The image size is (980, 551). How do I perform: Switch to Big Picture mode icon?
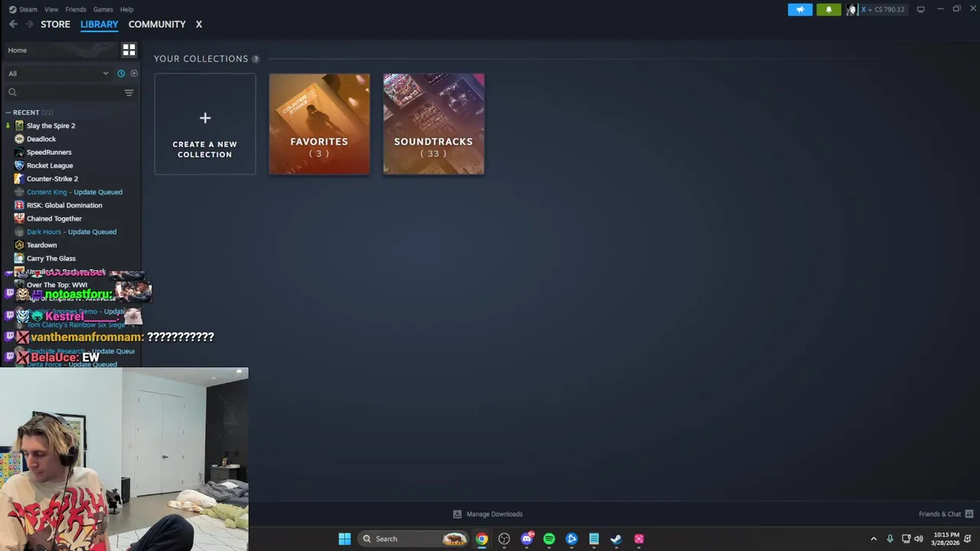click(921, 9)
